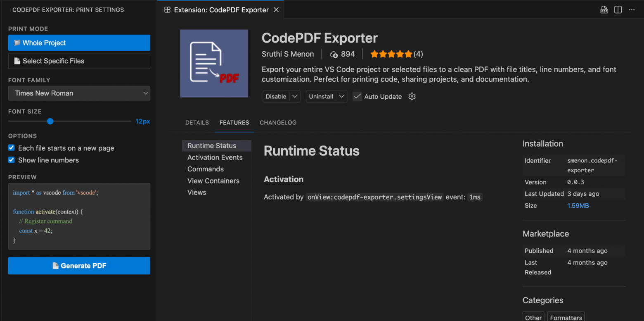Select Runtime Status in features list

pyautogui.click(x=216, y=146)
